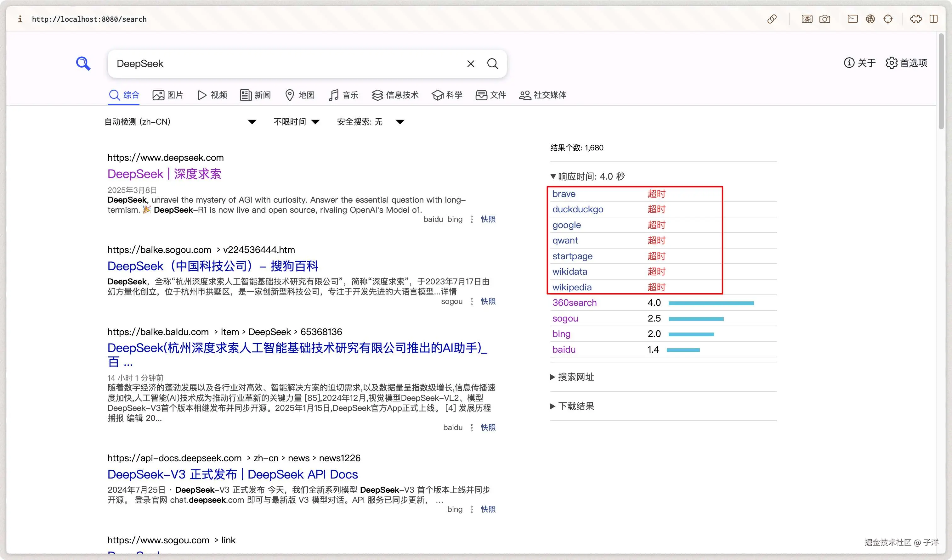Toggle the sidebar panel icon
Viewport: 952px width, 560px height.
[933, 19]
